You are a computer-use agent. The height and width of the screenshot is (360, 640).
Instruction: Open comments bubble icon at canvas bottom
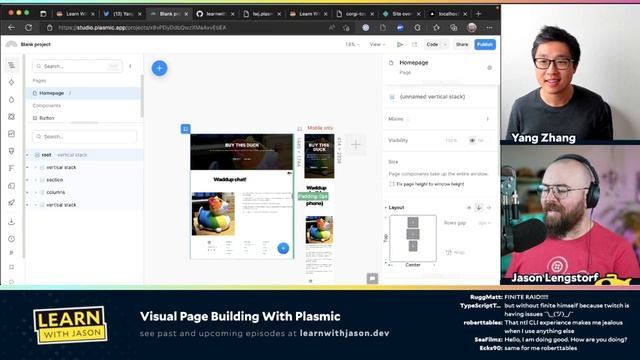[372, 279]
